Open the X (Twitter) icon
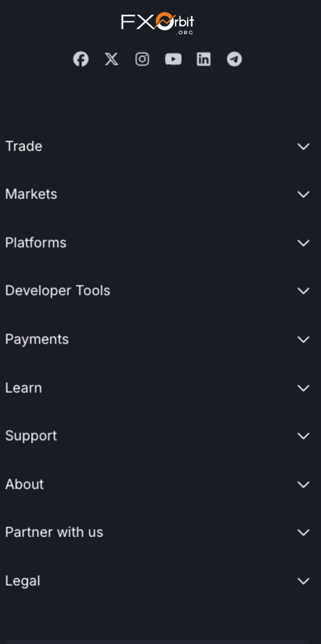The height and width of the screenshot is (644, 321). [x=112, y=59]
